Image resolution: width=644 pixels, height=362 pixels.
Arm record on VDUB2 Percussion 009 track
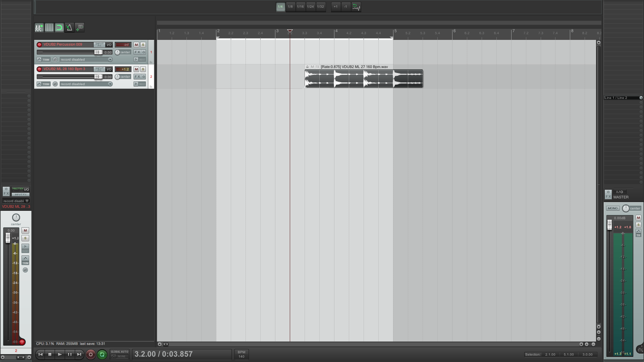coord(39,45)
